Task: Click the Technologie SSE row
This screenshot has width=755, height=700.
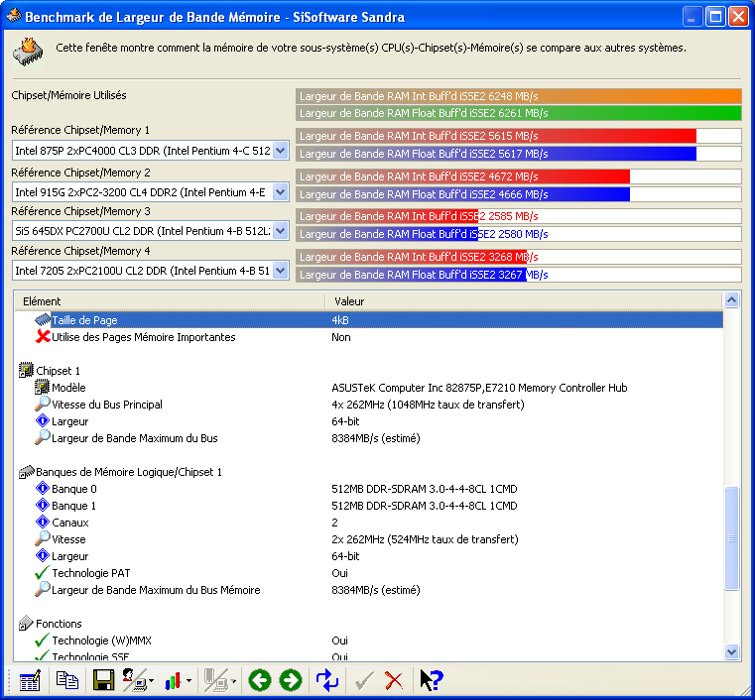Action: (x=369, y=655)
